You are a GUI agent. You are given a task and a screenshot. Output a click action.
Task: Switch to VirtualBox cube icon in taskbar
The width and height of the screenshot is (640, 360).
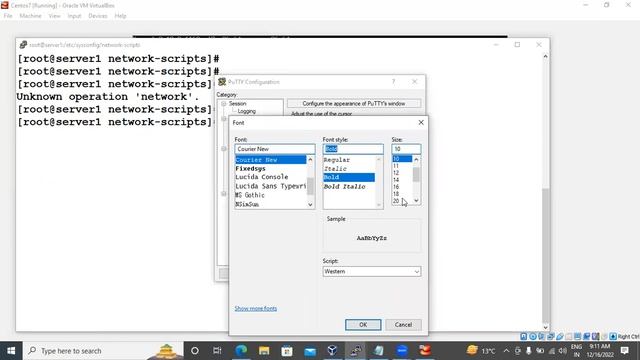click(332, 351)
